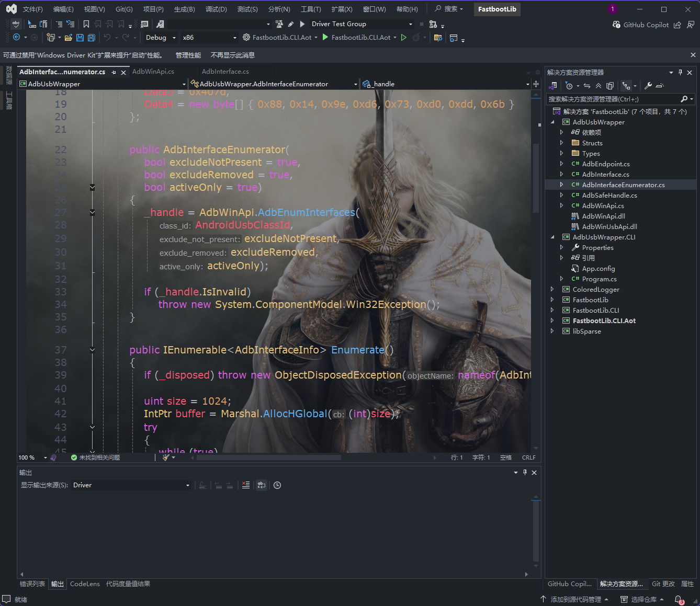Click the GitHub Copilot icon
This screenshot has height=606, width=700.
click(x=616, y=25)
